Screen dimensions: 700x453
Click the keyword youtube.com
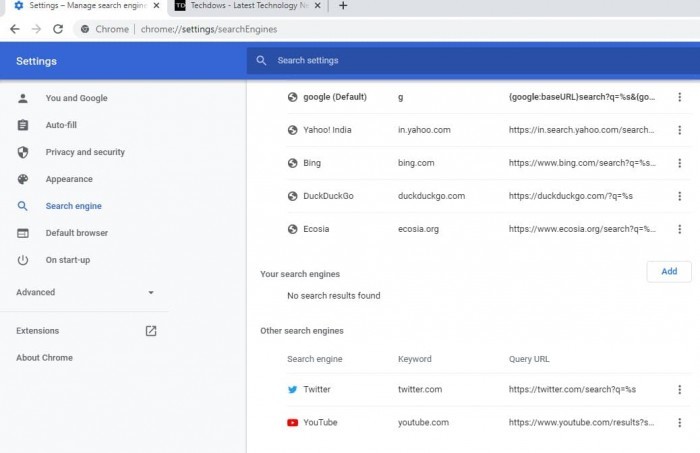click(x=423, y=422)
